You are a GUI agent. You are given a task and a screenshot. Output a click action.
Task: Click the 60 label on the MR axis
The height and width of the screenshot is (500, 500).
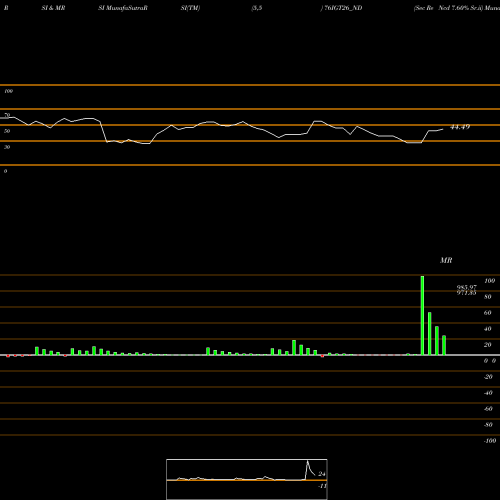[488, 313]
